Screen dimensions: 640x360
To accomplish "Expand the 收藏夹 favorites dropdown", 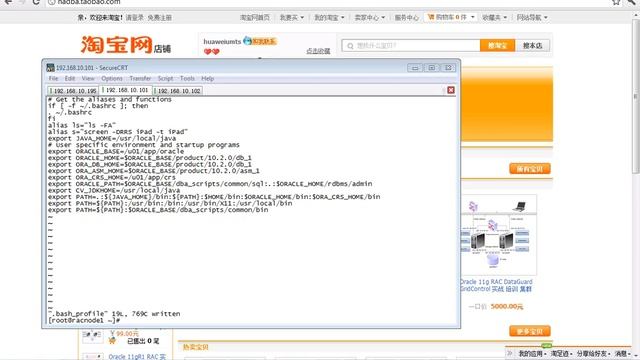I will point(494,17).
